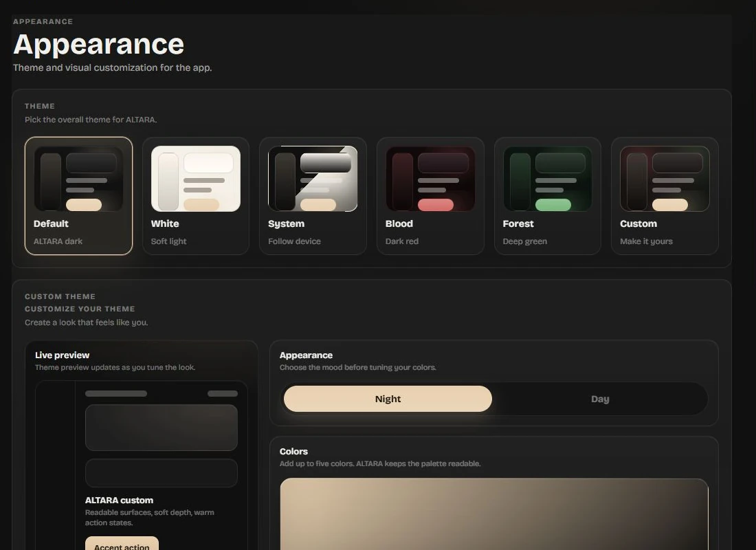Click the large card inside live preview
Screen dimensions: 756x550
(161, 428)
